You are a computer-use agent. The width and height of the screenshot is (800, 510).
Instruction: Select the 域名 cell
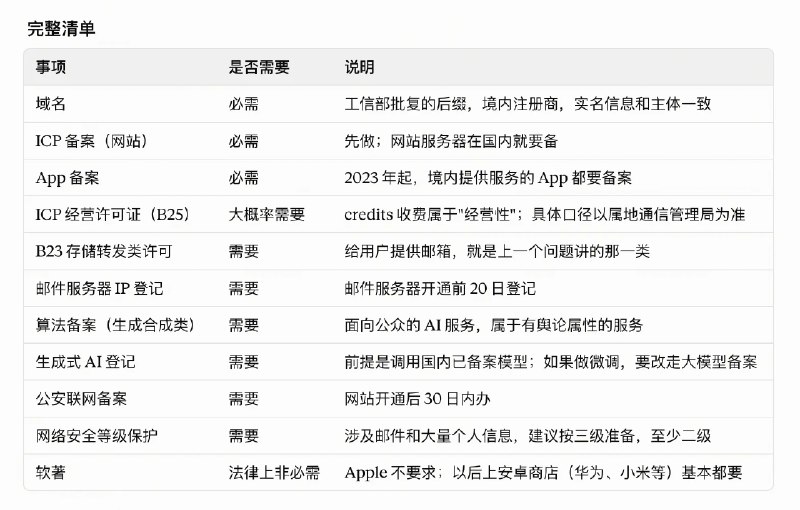(51, 104)
